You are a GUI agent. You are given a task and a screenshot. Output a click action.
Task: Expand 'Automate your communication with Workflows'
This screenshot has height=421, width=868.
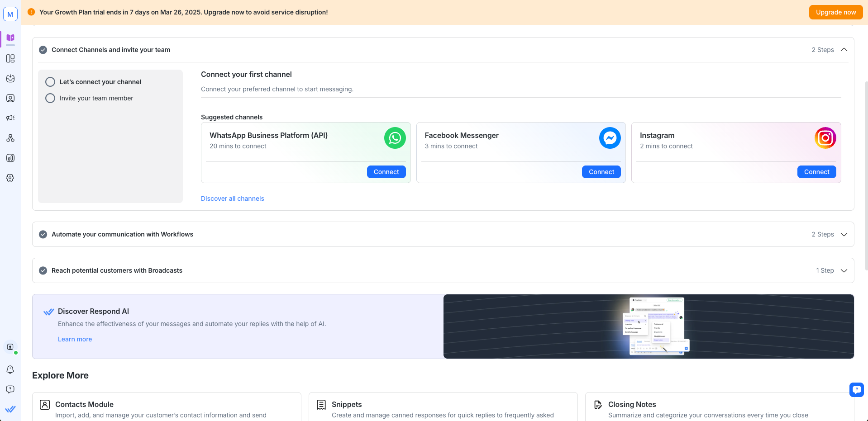point(844,234)
